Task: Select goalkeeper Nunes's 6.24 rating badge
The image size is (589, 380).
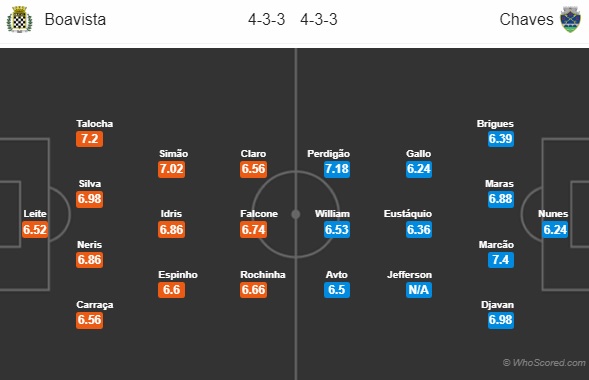Action: pyautogui.click(x=555, y=229)
